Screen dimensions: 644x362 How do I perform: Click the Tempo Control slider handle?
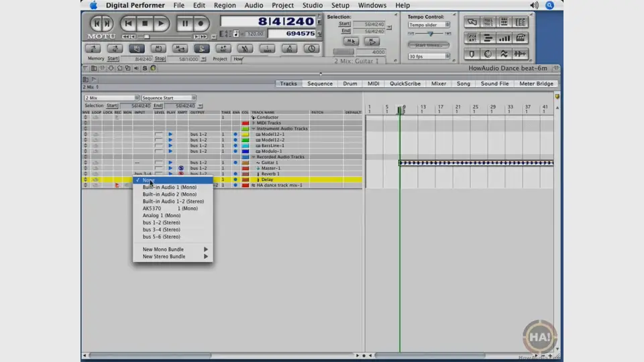pyautogui.click(x=430, y=34)
